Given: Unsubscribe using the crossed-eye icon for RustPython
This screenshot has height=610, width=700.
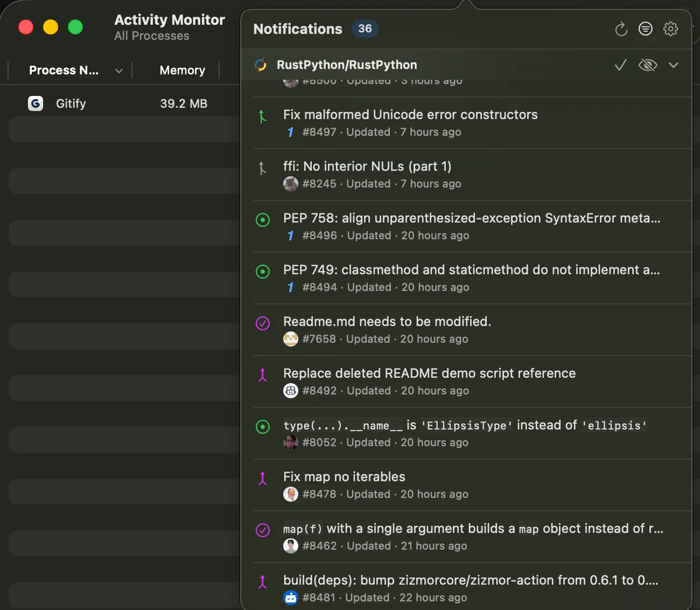Looking at the screenshot, I should [648, 65].
